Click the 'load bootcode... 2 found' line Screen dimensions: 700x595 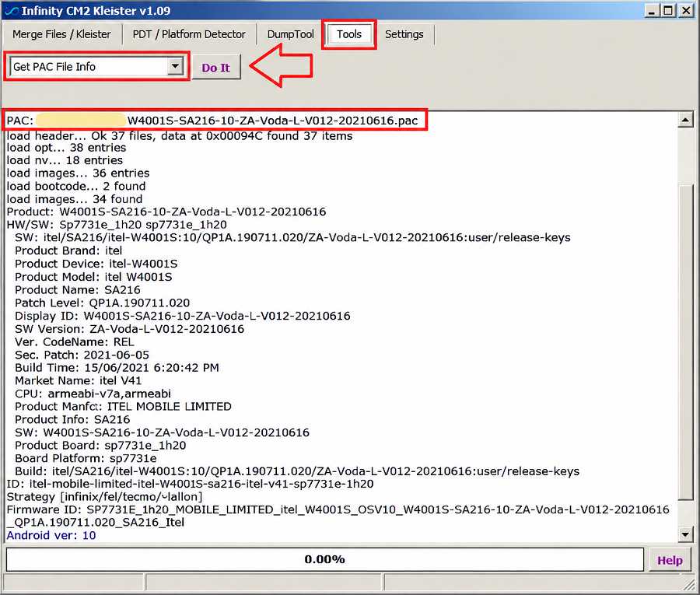point(76,186)
